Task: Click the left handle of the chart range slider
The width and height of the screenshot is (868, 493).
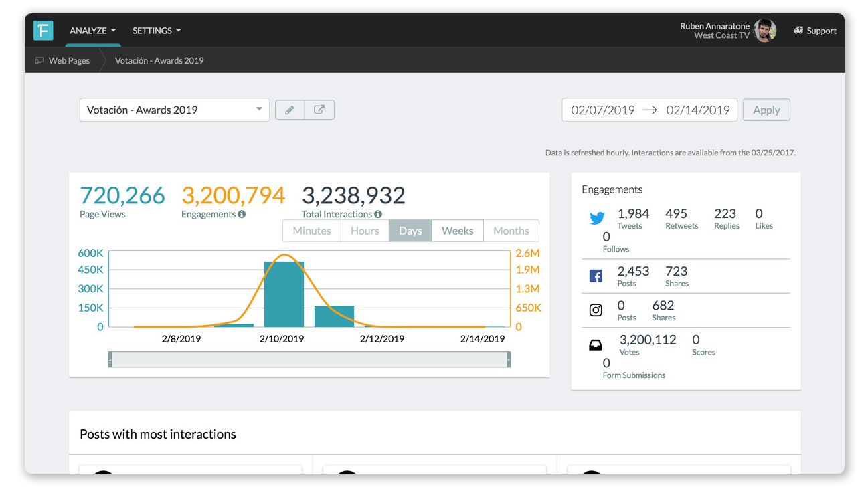Action: click(x=110, y=360)
